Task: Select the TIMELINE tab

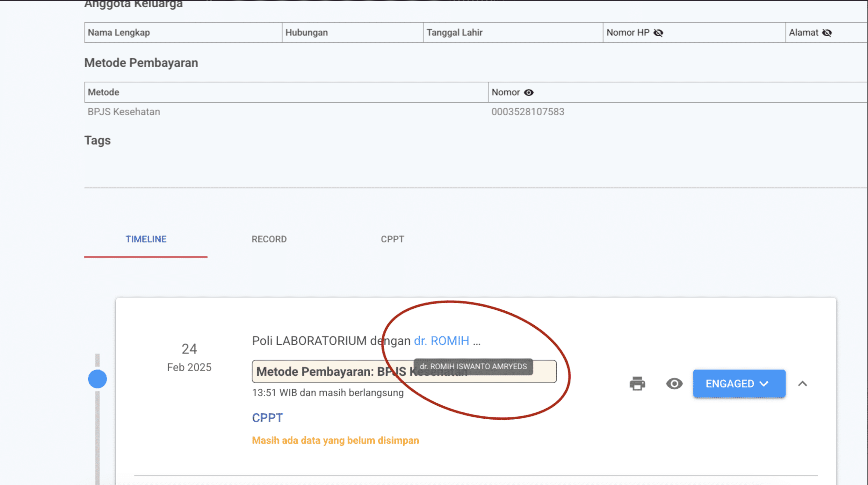Action: click(146, 239)
